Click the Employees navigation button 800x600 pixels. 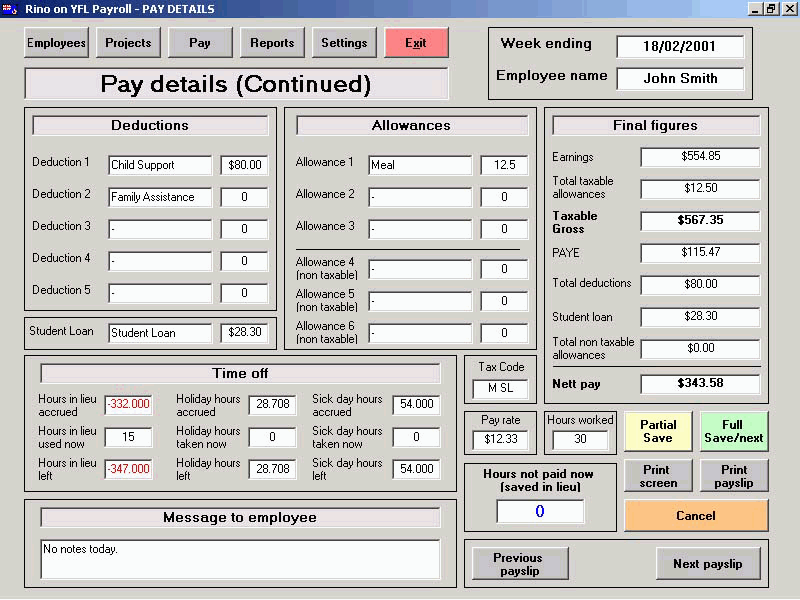click(56, 43)
